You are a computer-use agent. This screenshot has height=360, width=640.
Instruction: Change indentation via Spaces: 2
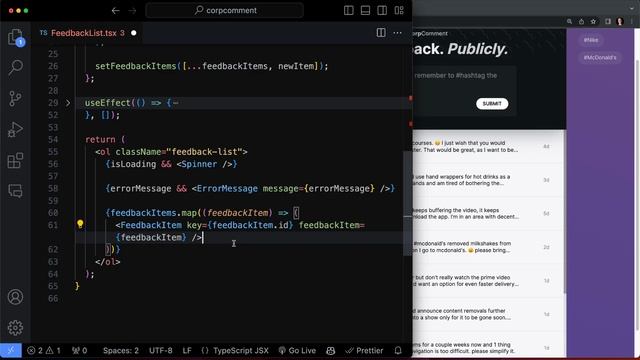pyautogui.click(x=120, y=351)
